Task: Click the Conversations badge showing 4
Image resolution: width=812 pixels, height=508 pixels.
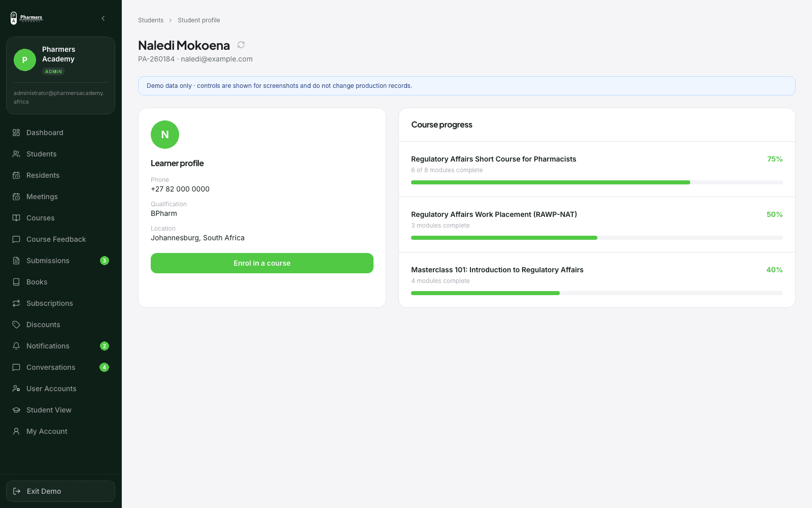Action: click(x=105, y=367)
